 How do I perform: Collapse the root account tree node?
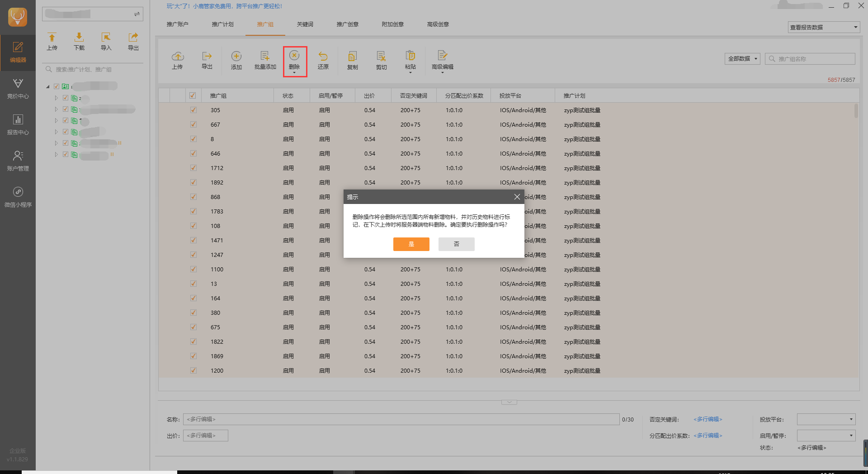48,86
